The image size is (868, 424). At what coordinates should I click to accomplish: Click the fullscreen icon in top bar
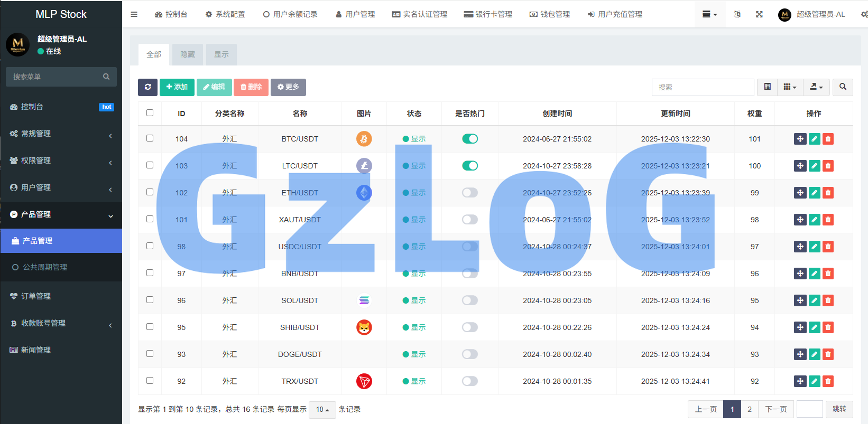[759, 14]
